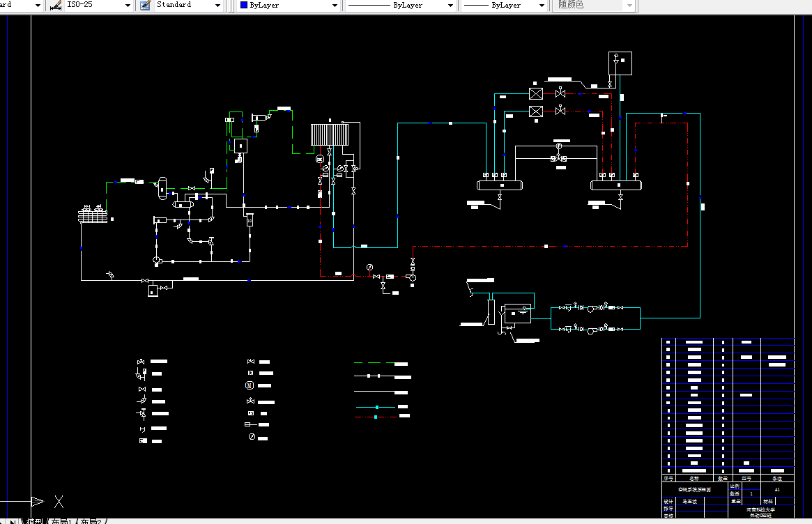Switch to the 模型 tab

35,521
